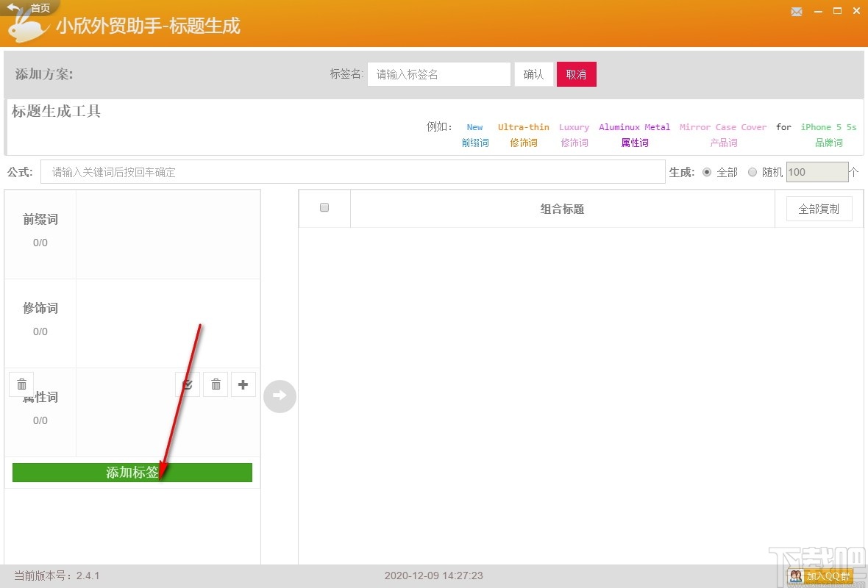Screen dimensions: 868x588
Task: Click the random count field showing 100
Action: (817, 172)
